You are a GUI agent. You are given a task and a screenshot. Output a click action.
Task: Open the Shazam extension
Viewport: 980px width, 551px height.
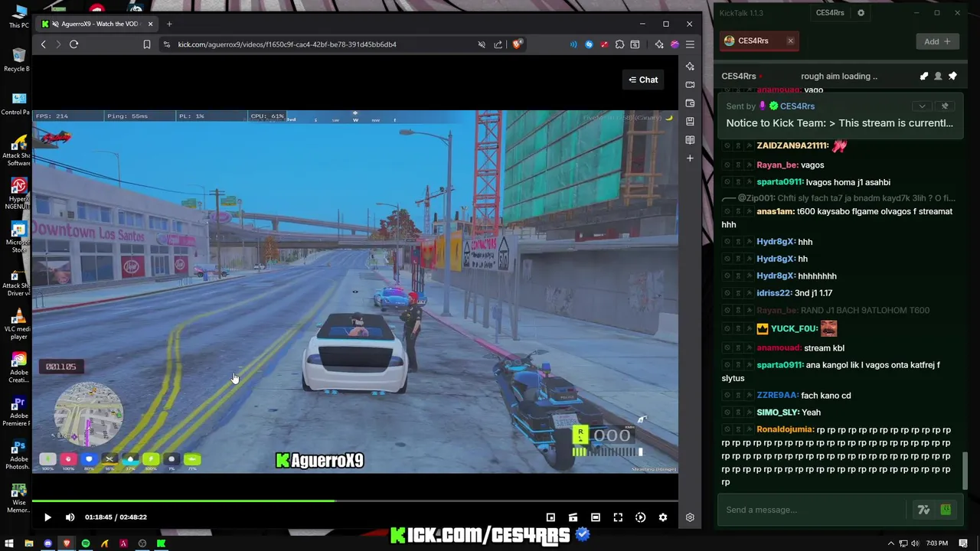589,44
